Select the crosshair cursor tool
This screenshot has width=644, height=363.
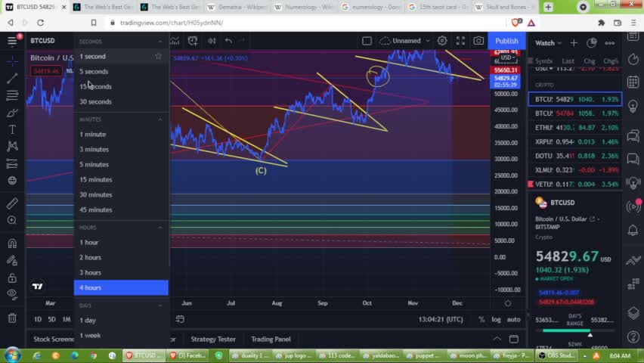click(12, 61)
